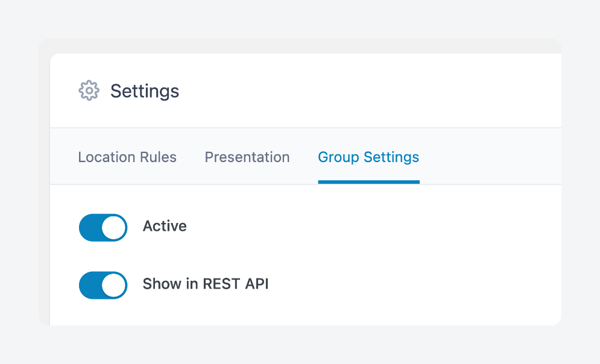The width and height of the screenshot is (600, 364).
Task: Click the Settings gear icon
Action: [89, 90]
